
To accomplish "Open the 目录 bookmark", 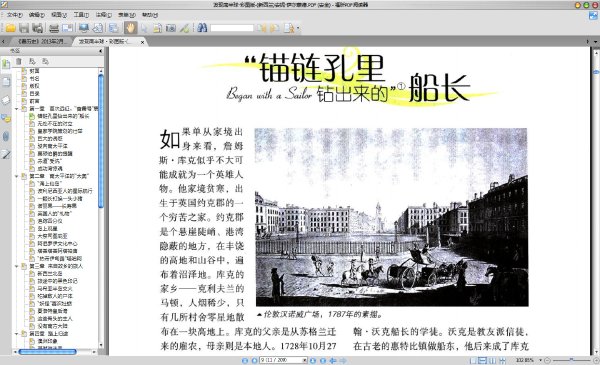I will click(34, 93).
